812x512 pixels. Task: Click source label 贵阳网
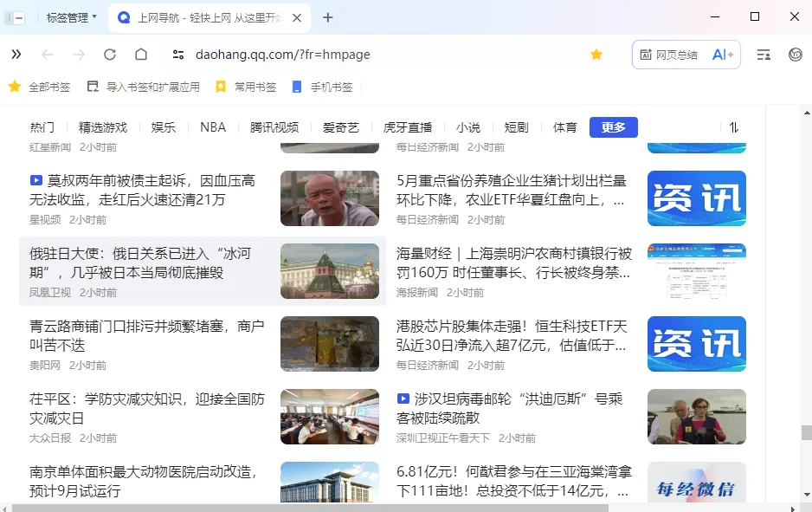pos(44,366)
